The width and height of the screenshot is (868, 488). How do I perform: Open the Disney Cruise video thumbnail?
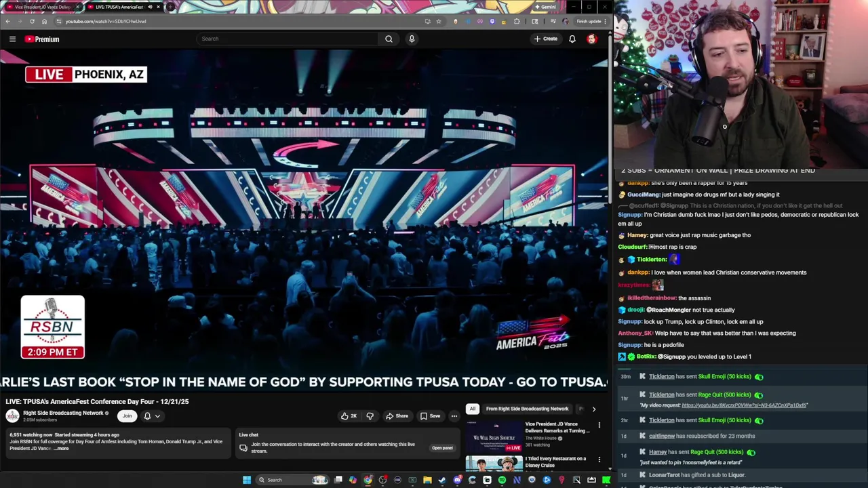tap(494, 464)
